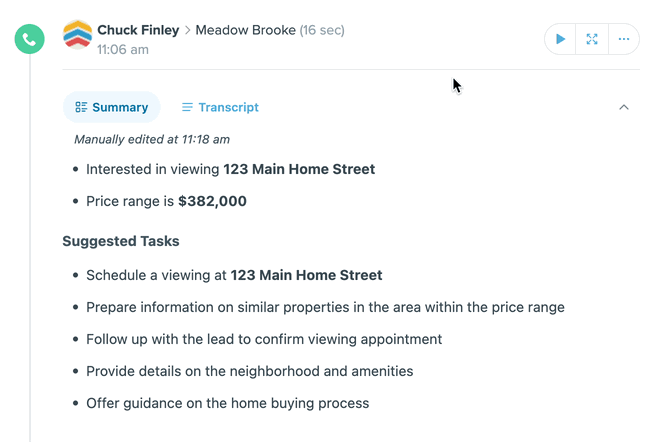
Task: Click the Manually edited at 11:18 am note
Action: point(152,140)
